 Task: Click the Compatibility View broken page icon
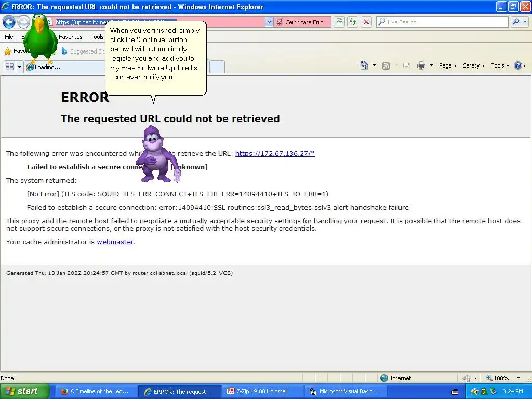pos(339,22)
